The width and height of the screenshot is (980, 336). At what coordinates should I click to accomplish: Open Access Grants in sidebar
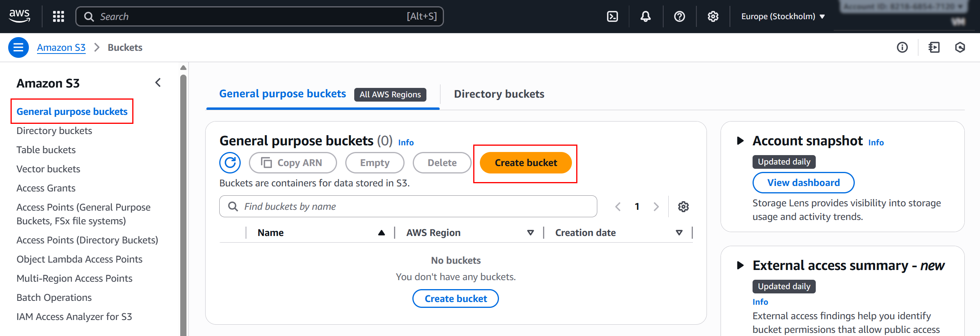click(46, 188)
